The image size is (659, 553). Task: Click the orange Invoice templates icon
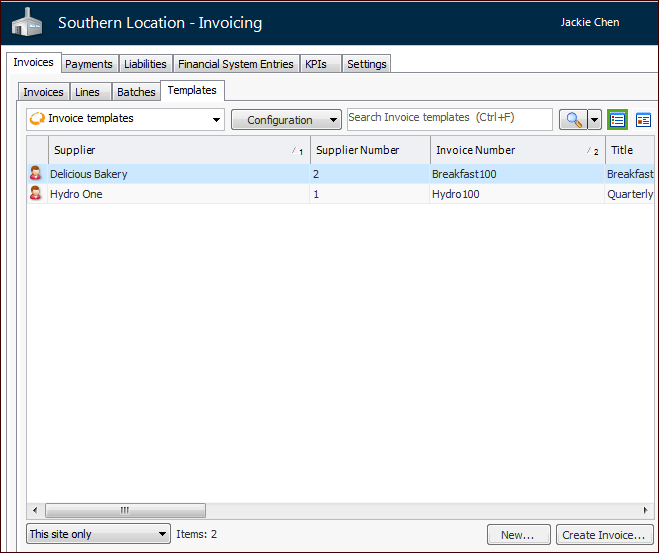(37, 119)
